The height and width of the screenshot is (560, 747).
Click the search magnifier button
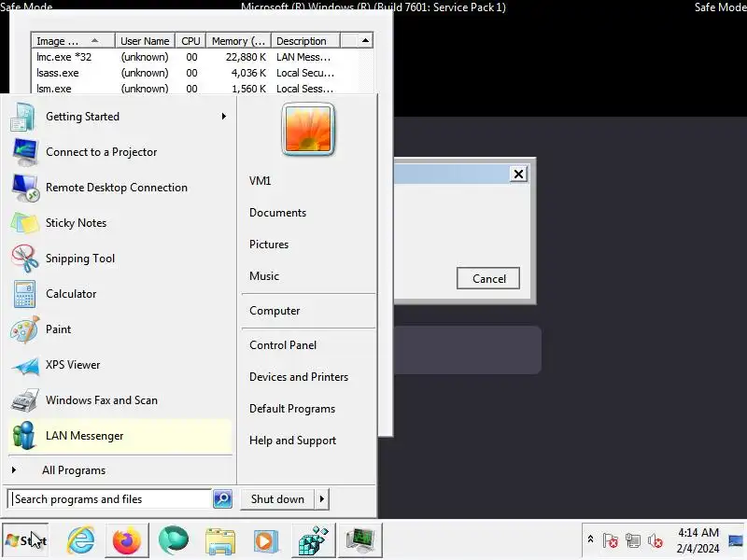(x=222, y=499)
